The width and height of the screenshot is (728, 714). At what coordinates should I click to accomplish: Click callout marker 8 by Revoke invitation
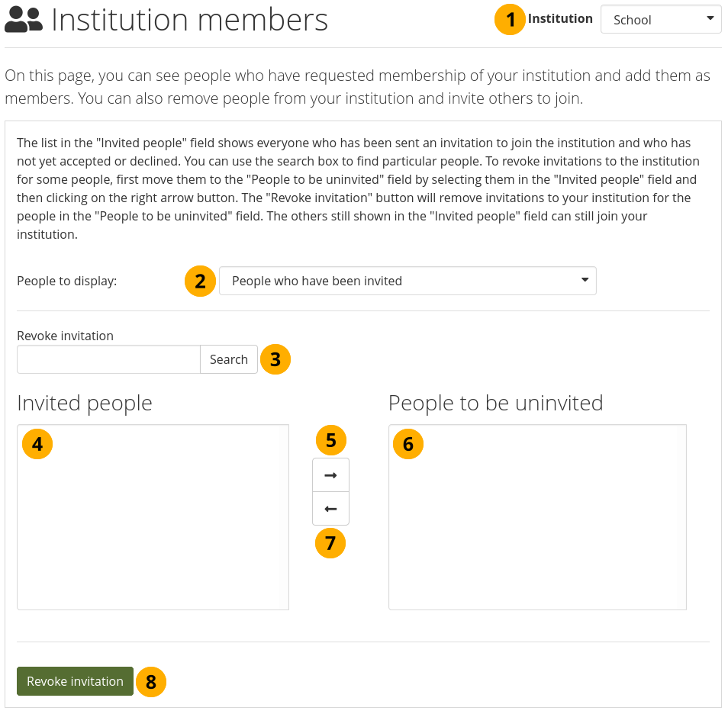[151, 682]
